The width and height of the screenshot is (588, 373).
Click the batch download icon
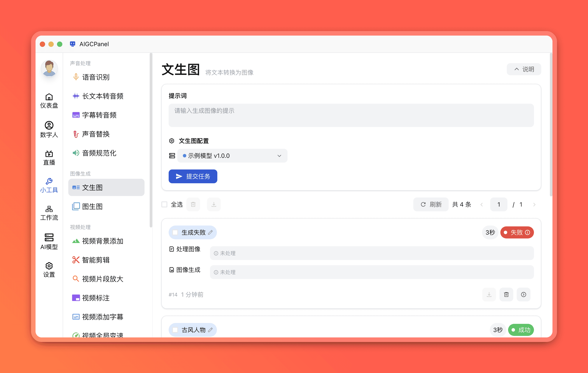[214, 204]
